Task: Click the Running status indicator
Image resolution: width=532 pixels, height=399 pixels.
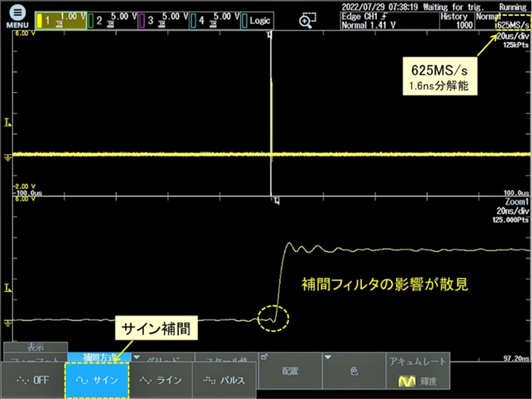Action: pos(513,7)
